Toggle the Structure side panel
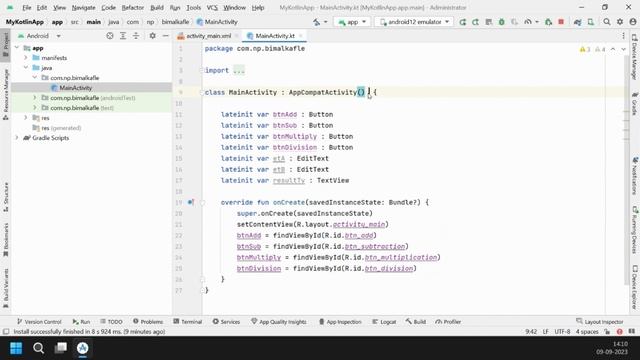This screenshot has height=360, width=640. [6, 197]
